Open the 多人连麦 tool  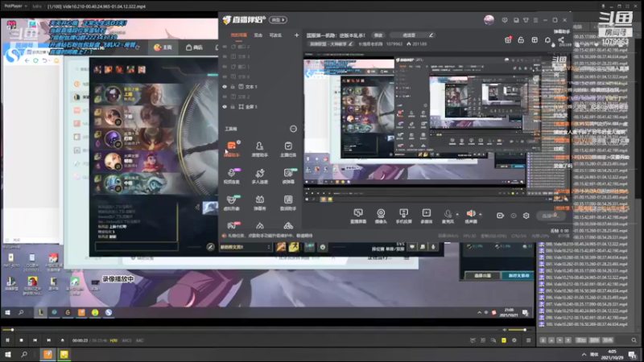click(259, 176)
